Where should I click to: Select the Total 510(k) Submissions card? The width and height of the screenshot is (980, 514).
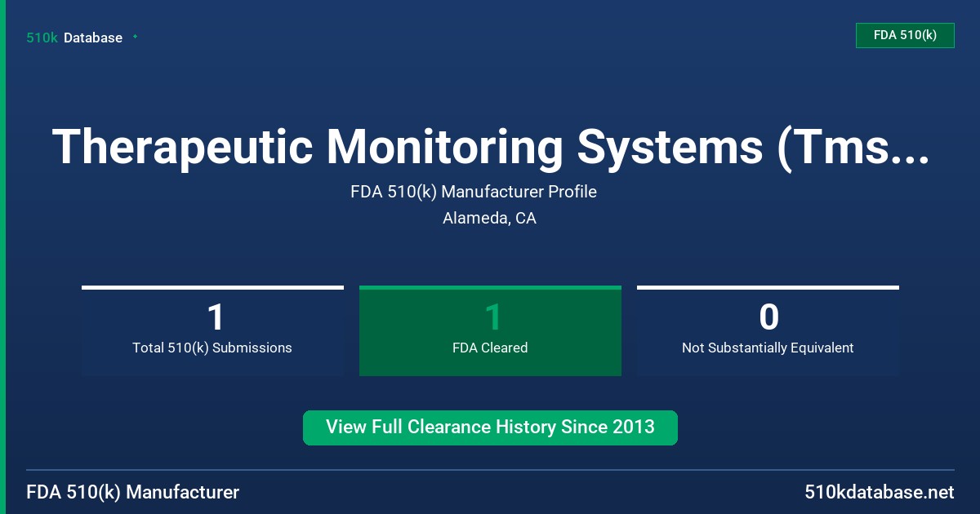pos(212,330)
